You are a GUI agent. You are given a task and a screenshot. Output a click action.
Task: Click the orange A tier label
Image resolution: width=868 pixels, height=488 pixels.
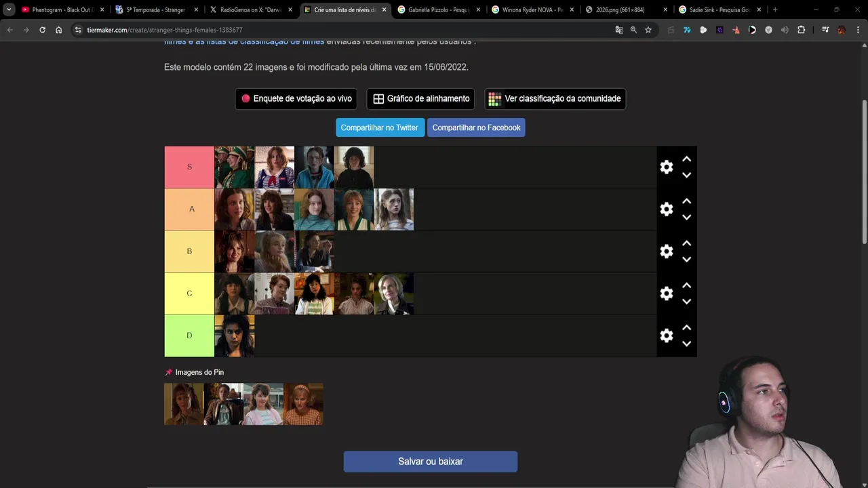pos(189,209)
